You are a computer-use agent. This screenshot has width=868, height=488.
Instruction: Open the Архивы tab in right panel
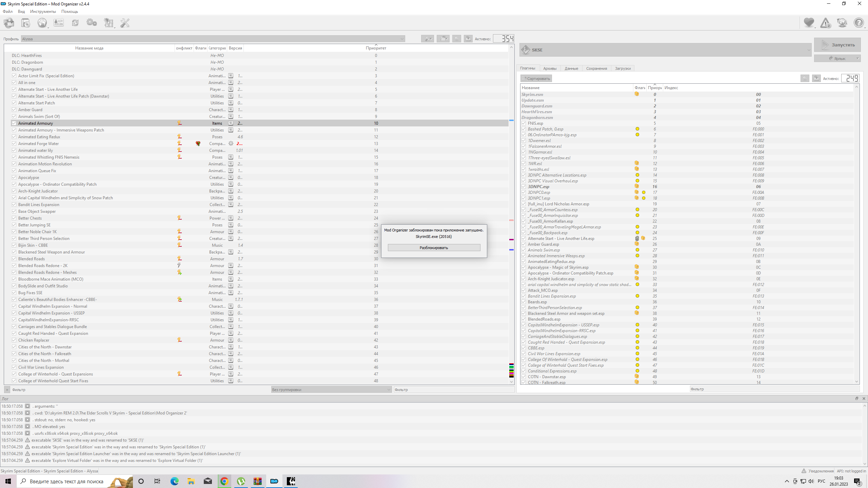[549, 68]
